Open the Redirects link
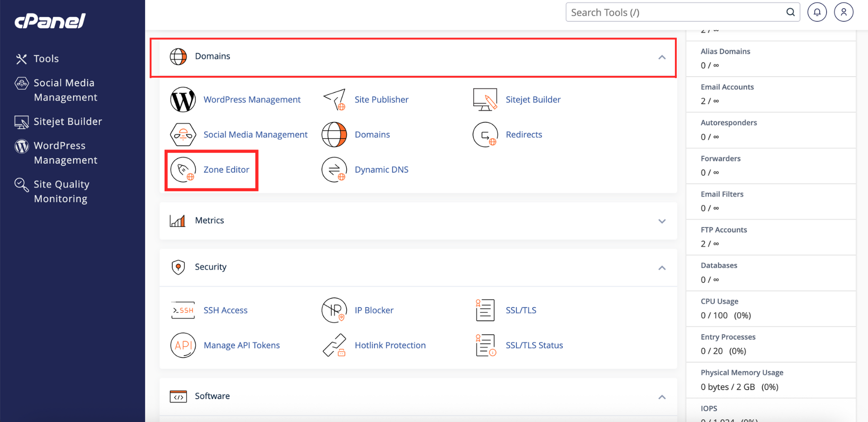The width and height of the screenshot is (868, 422). point(524,135)
